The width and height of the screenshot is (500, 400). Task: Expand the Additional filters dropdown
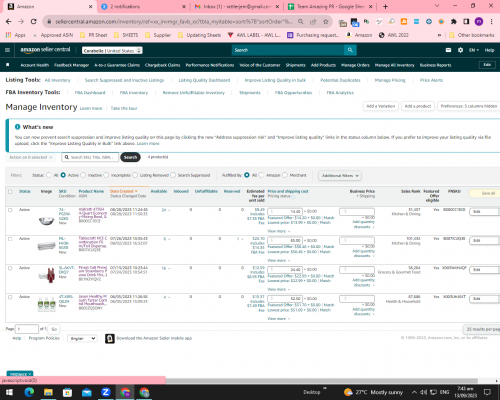click(340, 175)
